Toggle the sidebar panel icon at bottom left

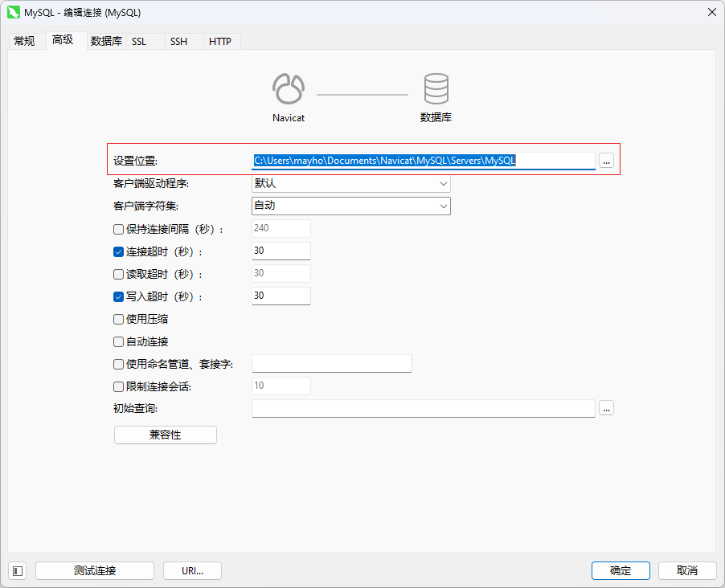point(18,571)
